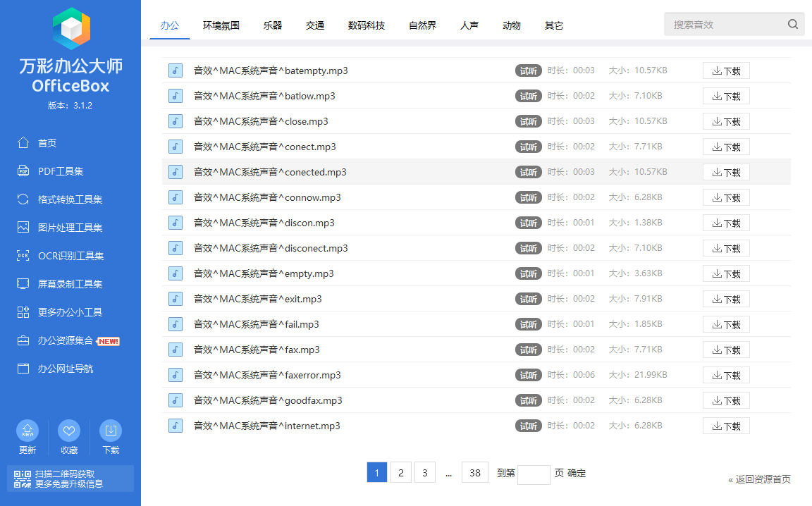Download conect.mp3 via its 下载 button
This screenshot has height=506, width=812.
click(726, 146)
